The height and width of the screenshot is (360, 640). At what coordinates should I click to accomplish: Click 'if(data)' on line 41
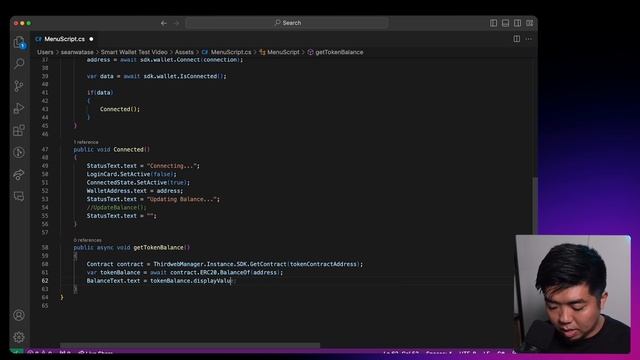click(x=100, y=93)
